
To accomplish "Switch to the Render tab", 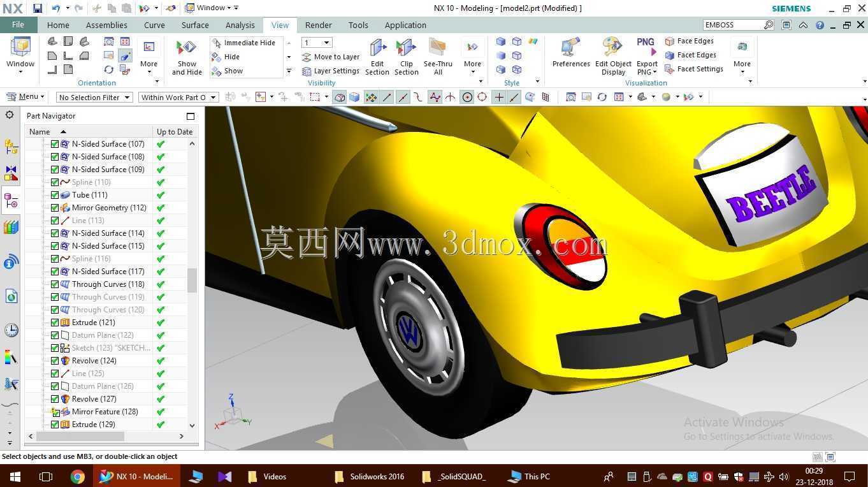I will pyautogui.click(x=318, y=25).
